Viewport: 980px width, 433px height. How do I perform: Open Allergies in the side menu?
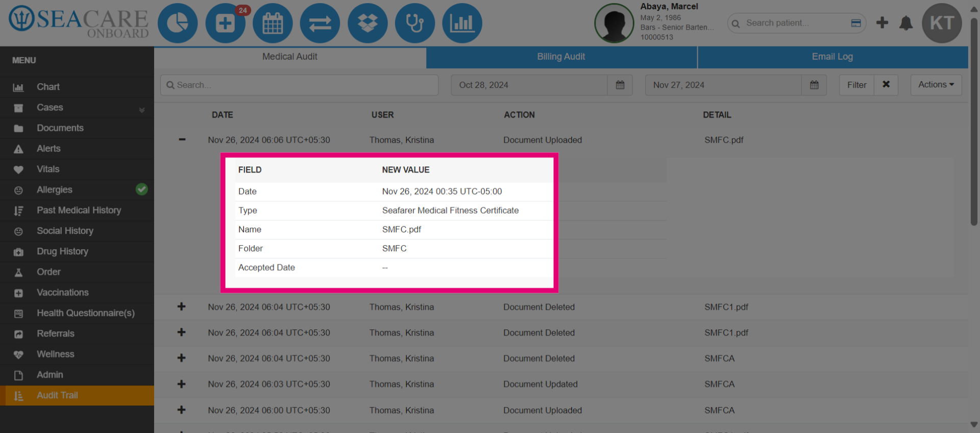[x=77, y=190]
